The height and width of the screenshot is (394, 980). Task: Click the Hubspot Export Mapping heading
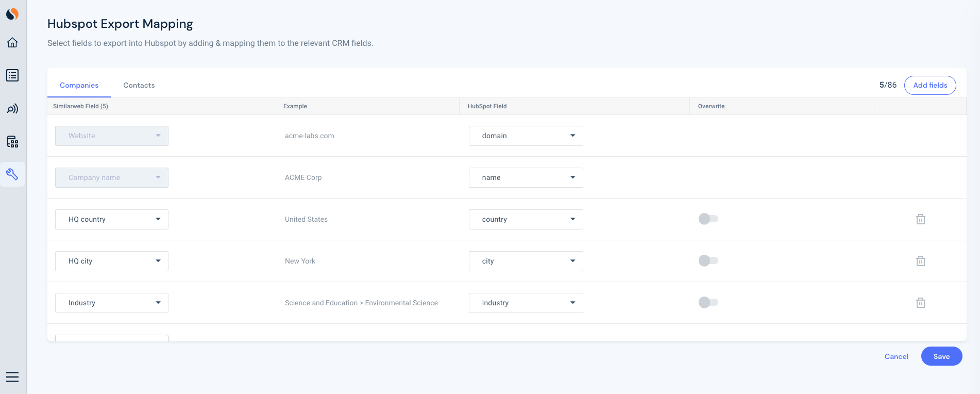point(120,24)
